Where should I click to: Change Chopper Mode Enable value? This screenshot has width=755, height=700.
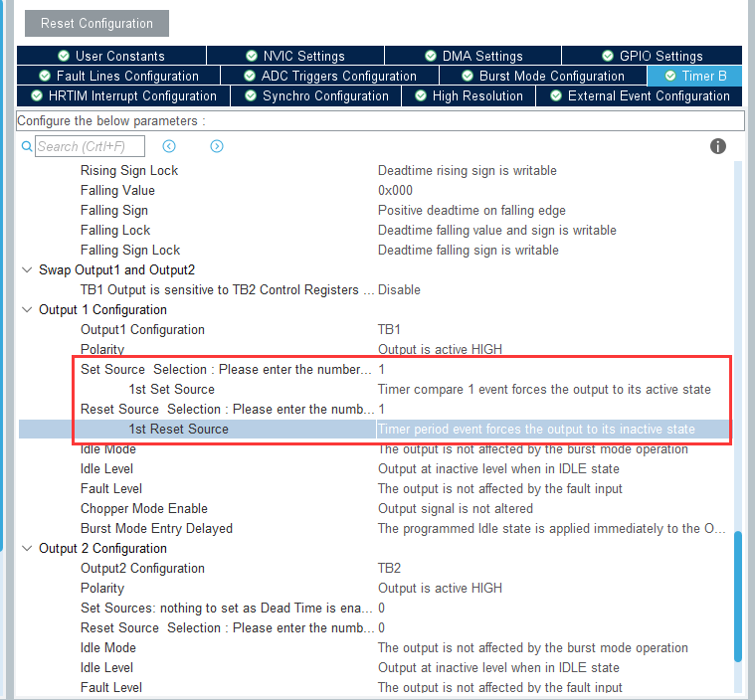[x=455, y=508]
